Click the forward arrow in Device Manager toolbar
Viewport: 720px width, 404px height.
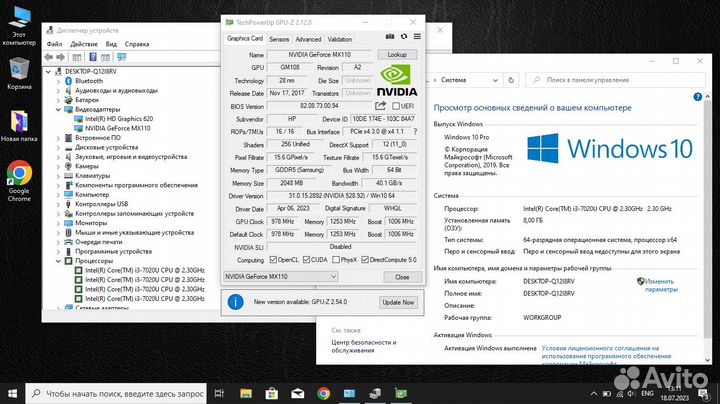[61, 57]
